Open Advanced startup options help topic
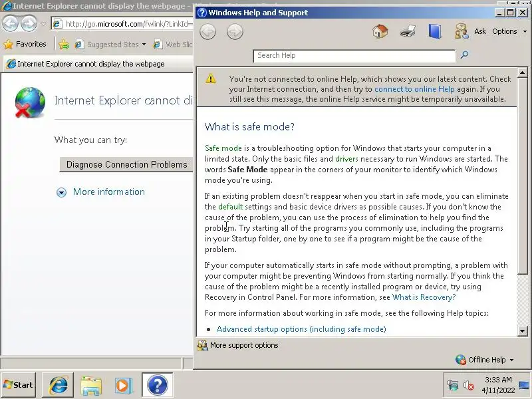 (301, 329)
